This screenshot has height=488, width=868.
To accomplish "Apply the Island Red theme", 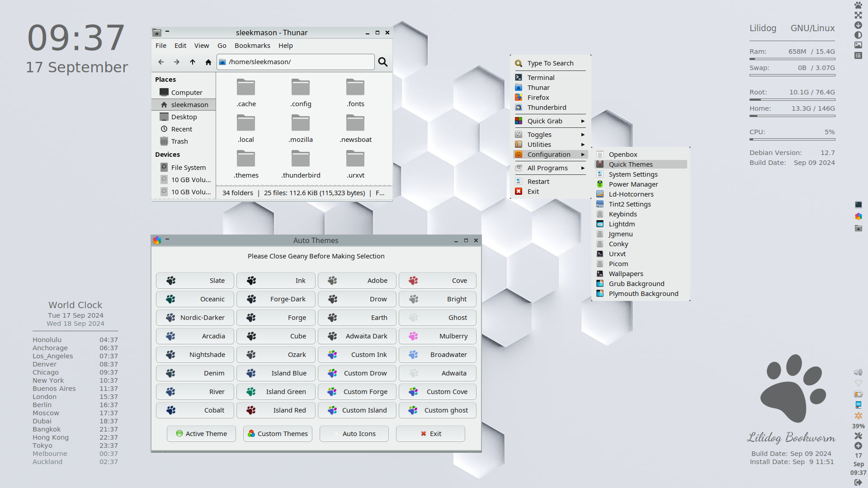I will (x=275, y=410).
